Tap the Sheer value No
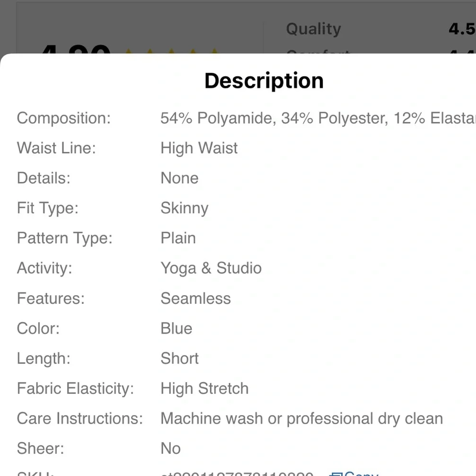This screenshot has height=476, width=476. 170,448
